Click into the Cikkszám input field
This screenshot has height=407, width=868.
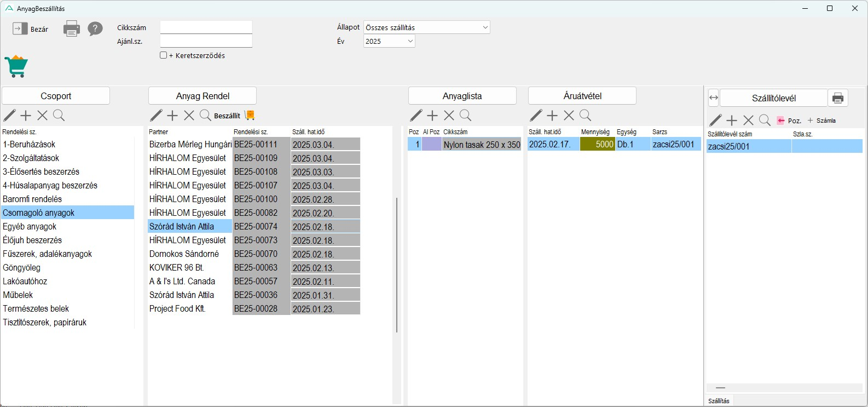(206, 27)
